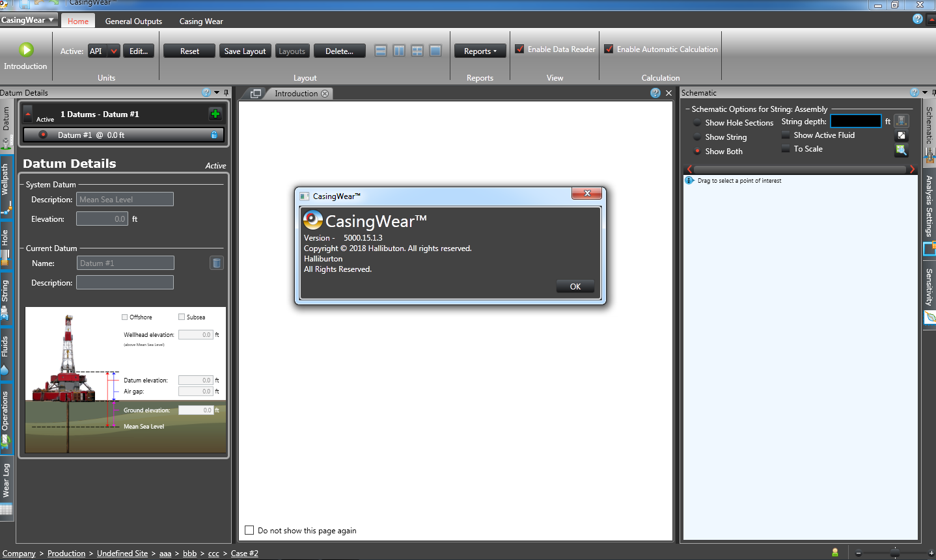Select Datum #1 active radio button
Viewport: 936px width, 560px height.
43,135
